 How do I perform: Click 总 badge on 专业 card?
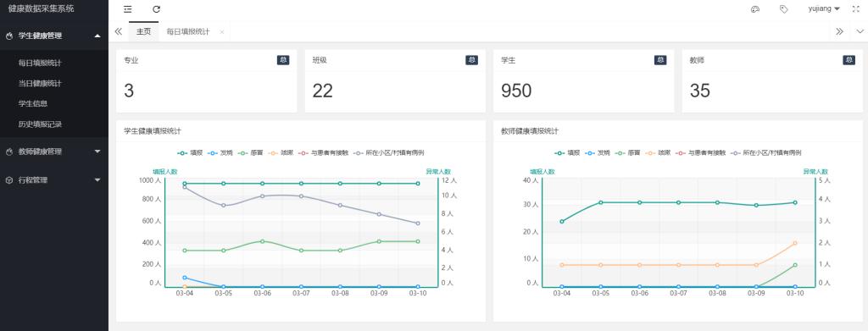coord(283,60)
